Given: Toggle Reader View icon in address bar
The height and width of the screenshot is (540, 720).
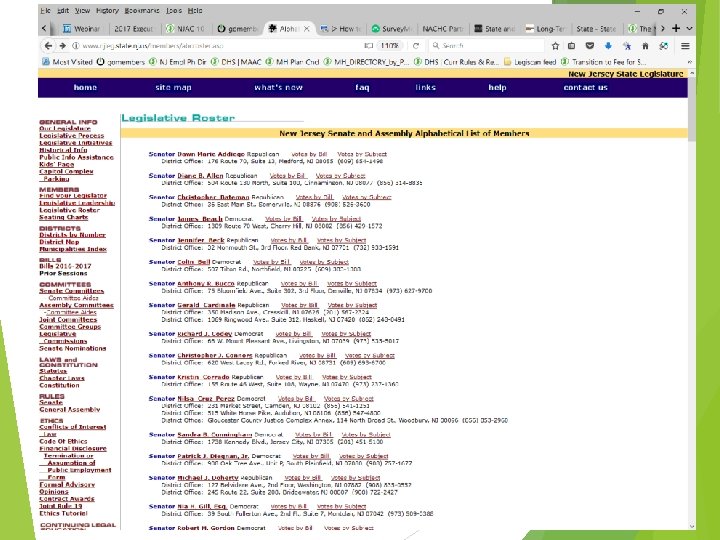Looking at the screenshot, I should point(368,46).
